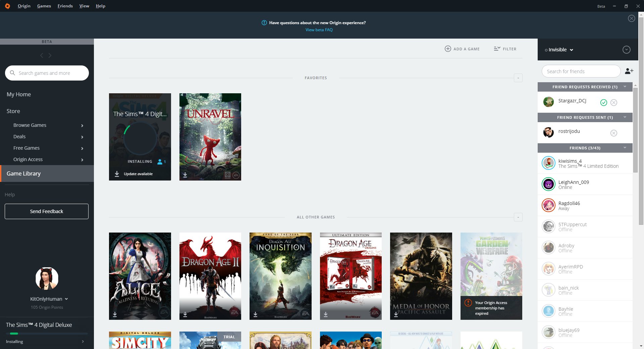Click Search for friends field

(x=581, y=71)
